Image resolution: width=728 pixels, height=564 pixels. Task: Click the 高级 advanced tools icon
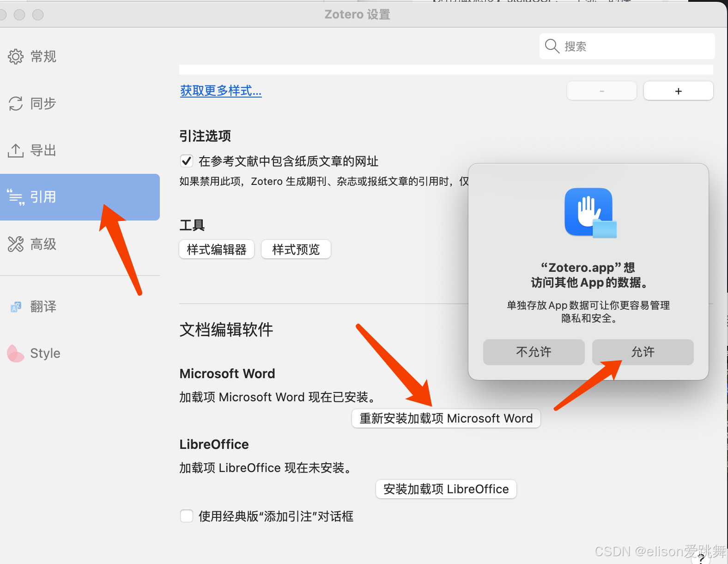click(x=16, y=244)
